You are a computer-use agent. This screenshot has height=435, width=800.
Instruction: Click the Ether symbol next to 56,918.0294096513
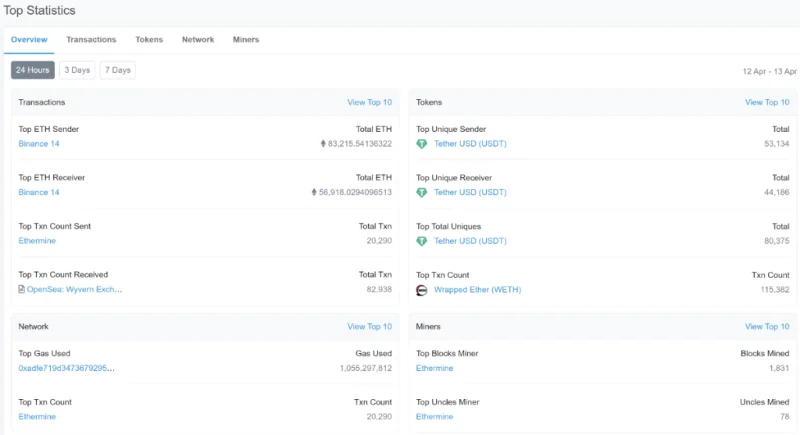pyautogui.click(x=314, y=192)
